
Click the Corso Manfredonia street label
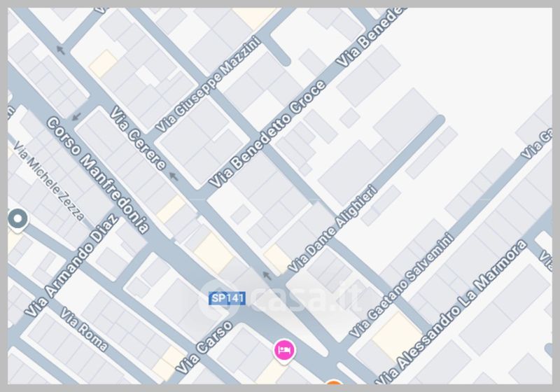coord(98,175)
